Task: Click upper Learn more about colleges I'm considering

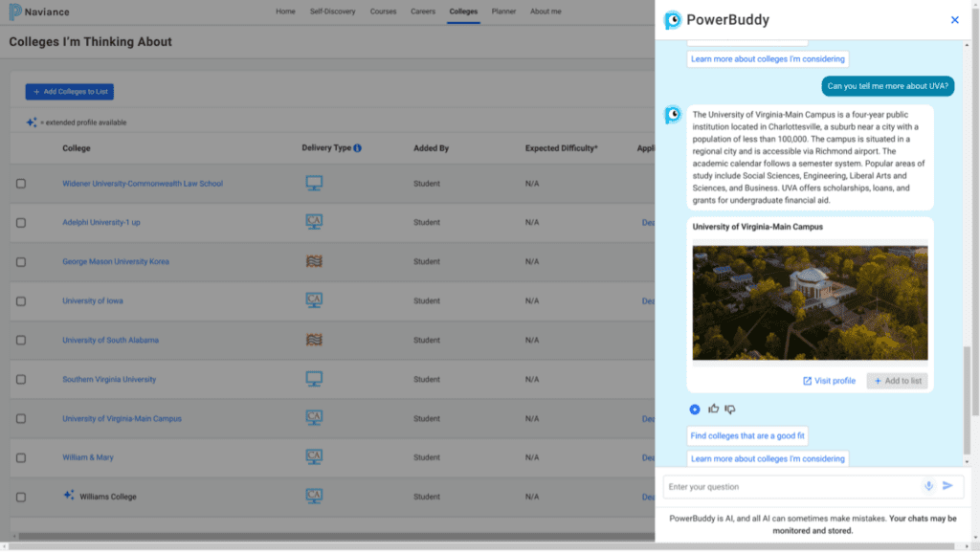Action: [x=768, y=58]
